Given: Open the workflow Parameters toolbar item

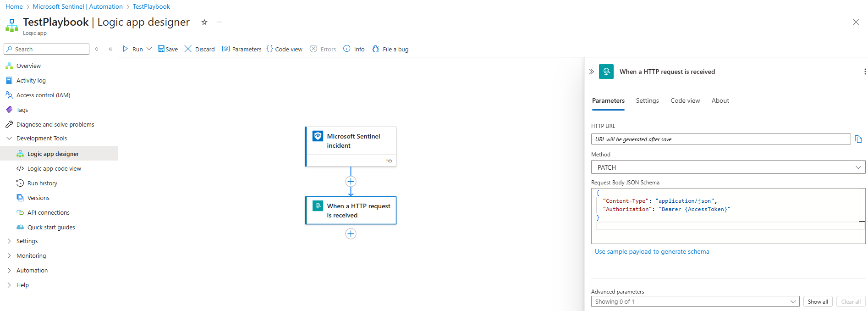Looking at the screenshot, I should coord(242,49).
